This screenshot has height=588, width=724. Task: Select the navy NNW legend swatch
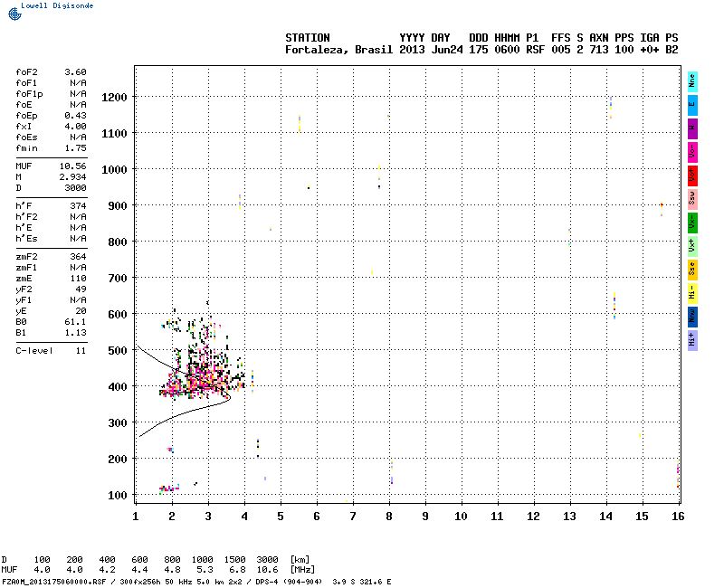tap(692, 318)
